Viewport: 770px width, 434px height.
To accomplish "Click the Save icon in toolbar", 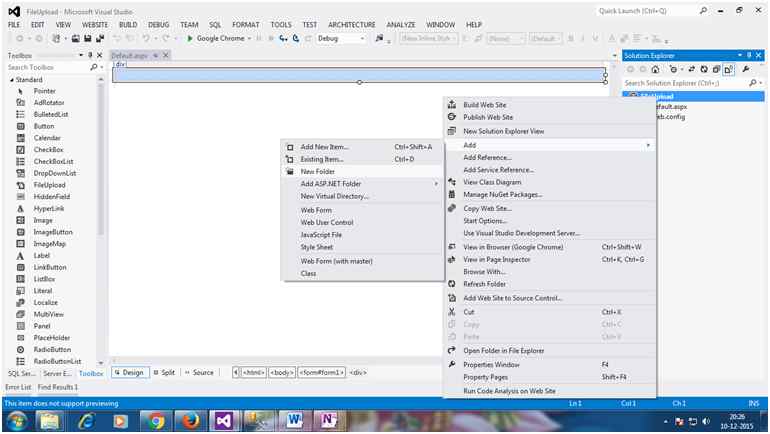I will 87,38.
